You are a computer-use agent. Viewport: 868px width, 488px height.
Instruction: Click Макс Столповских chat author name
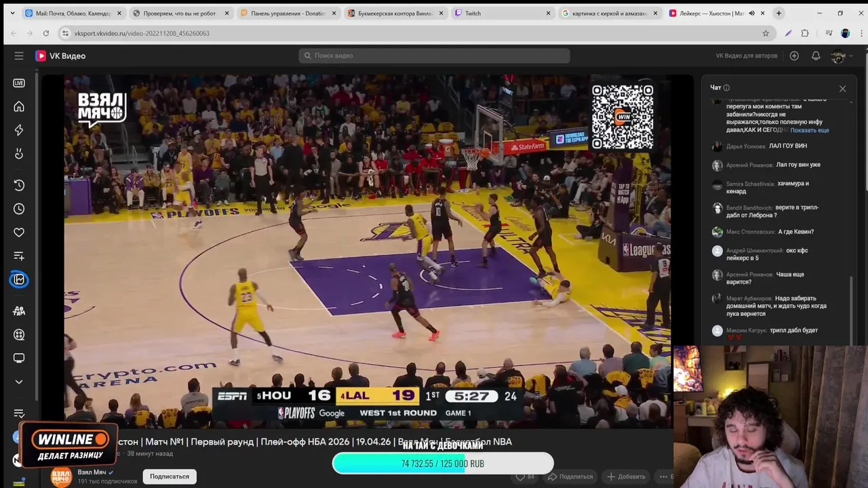click(x=750, y=232)
